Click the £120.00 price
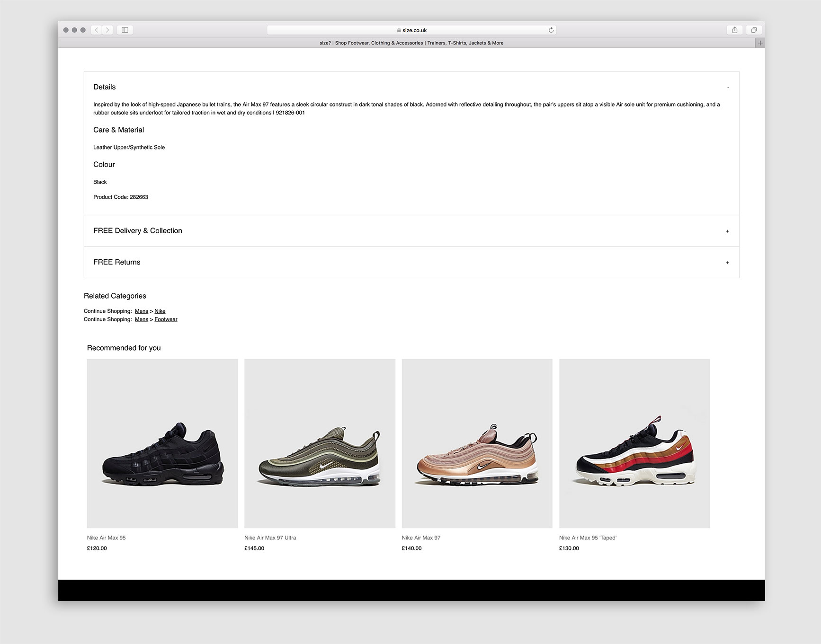This screenshot has width=821, height=644. pyautogui.click(x=97, y=548)
